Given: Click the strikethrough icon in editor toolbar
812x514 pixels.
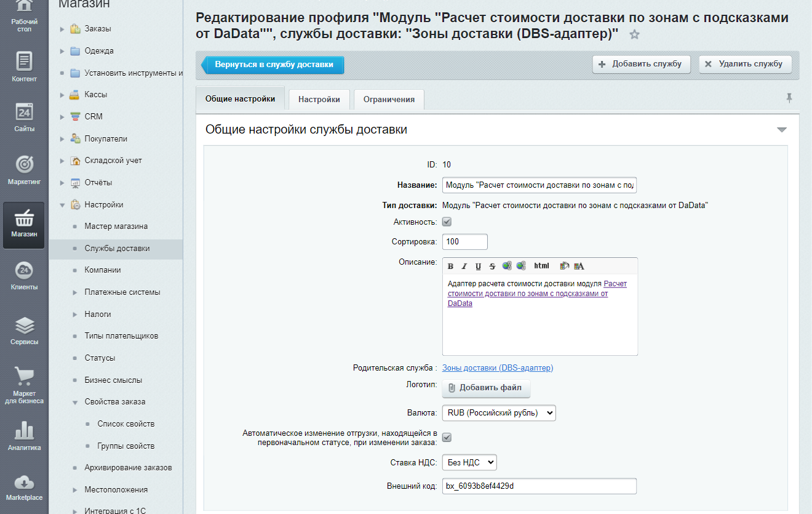Looking at the screenshot, I should (x=492, y=266).
